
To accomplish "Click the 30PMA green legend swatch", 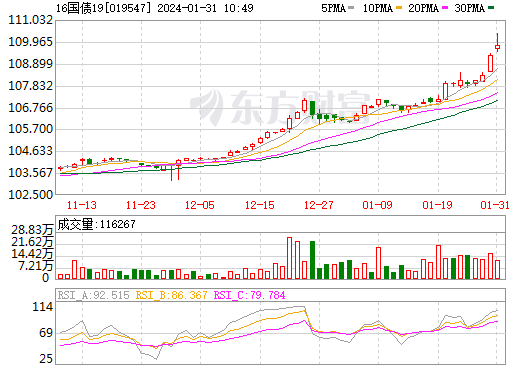I will 491,8.
